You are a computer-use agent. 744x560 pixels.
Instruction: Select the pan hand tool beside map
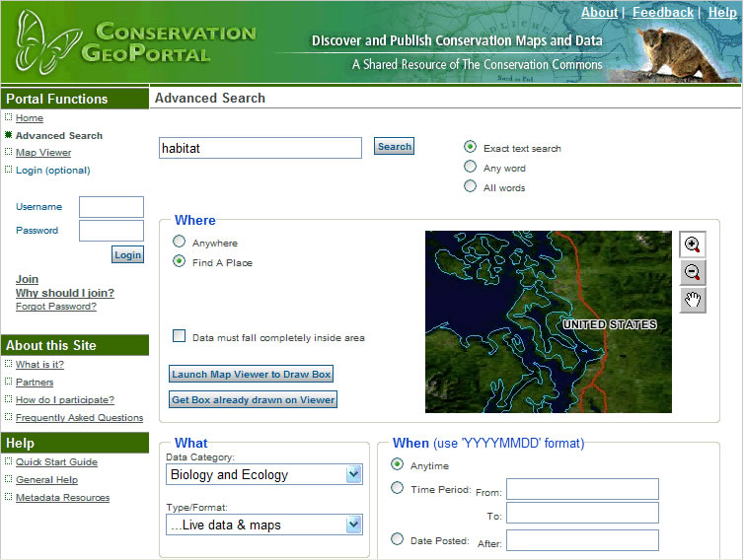coord(693,300)
